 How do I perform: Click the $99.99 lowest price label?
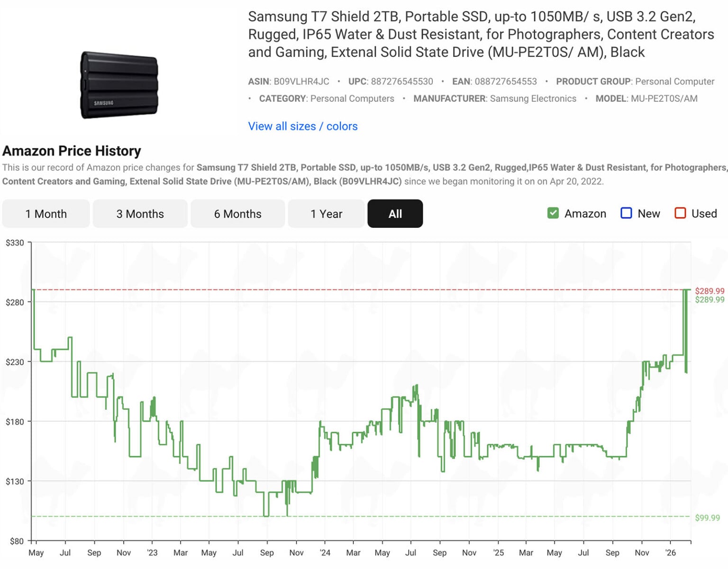tap(707, 518)
